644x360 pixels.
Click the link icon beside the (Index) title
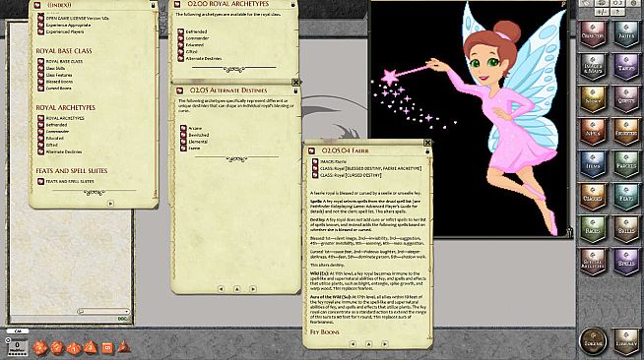click(x=37, y=5)
